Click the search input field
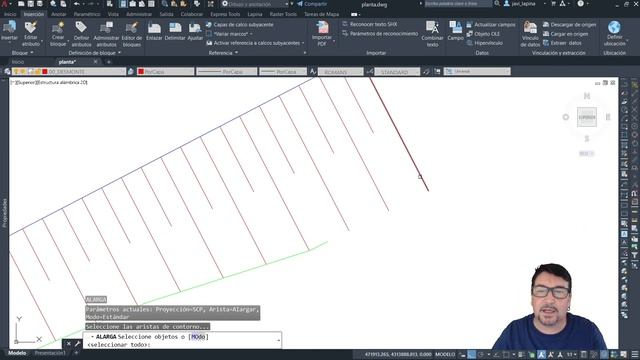Image resolution: width=640 pixels, height=360 pixels. point(458,4)
